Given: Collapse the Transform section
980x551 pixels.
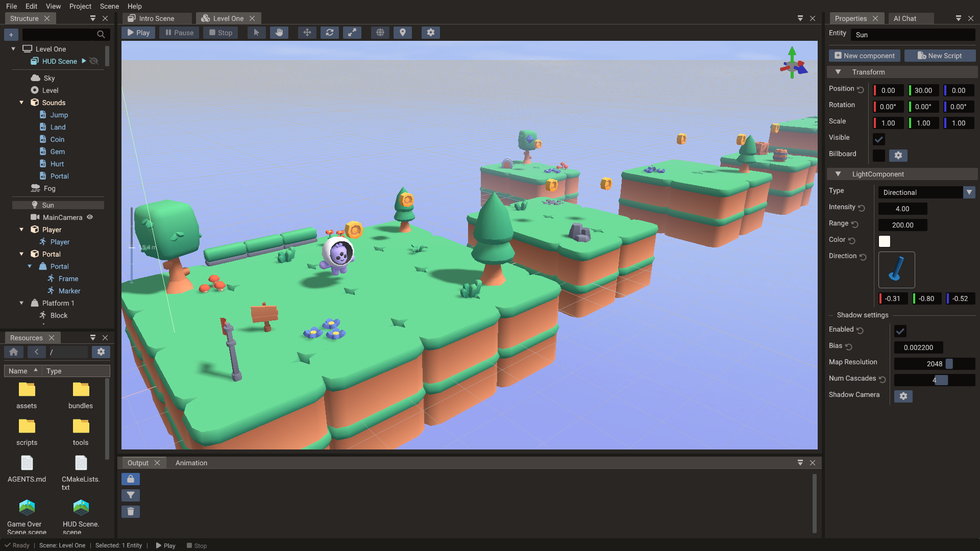Looking at the screenshot, I should [838, 72].
